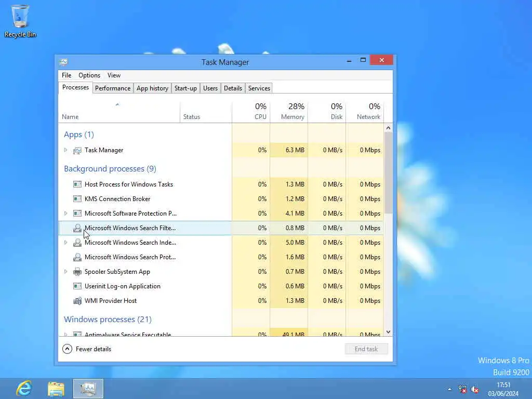
Task: Click the KMS Connection Broker icon
Action: pos(77,199)
